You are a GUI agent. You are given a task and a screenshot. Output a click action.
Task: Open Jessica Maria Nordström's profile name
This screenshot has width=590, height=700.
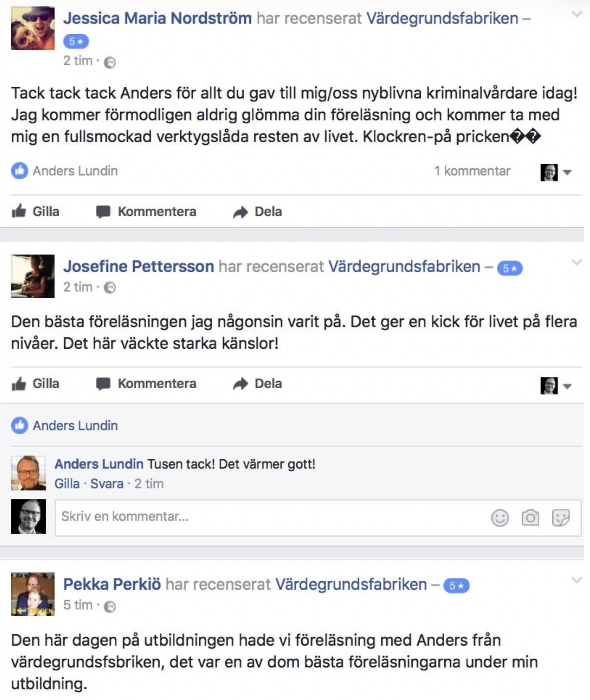157,18
